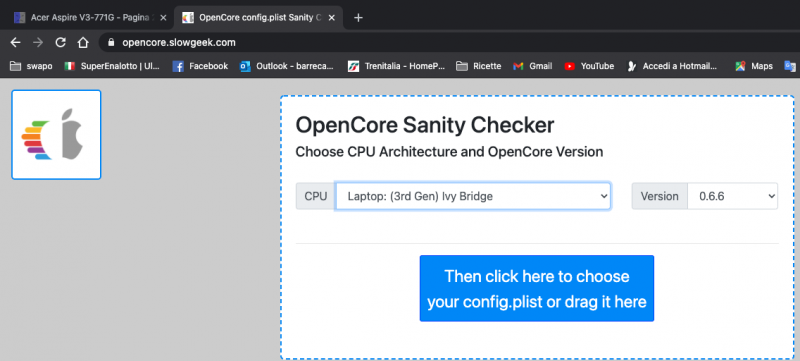Switch to the Acer Aspire V3-771G tab

tap(90, 18)
